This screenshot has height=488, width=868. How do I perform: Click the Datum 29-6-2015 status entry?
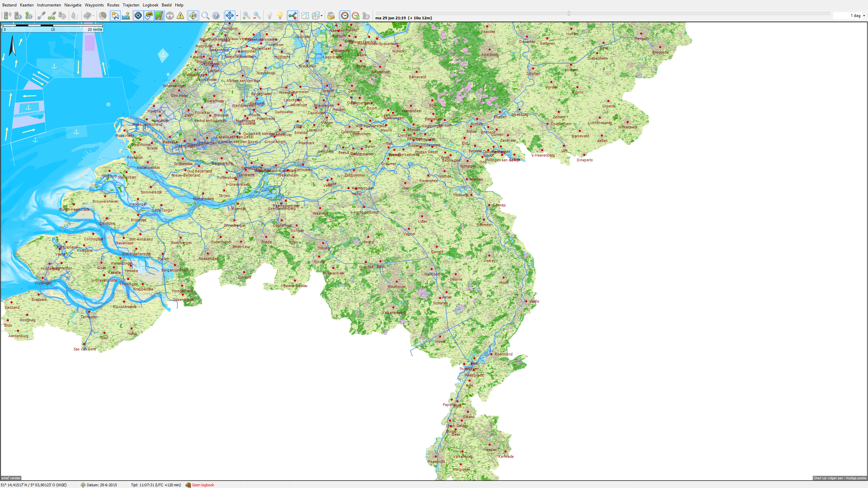pos(102,485)
